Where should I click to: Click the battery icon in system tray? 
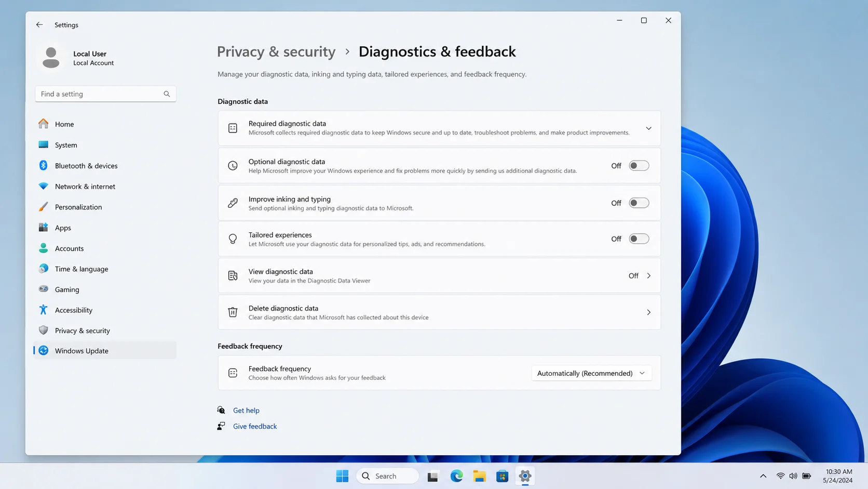[x=807, y=476]
